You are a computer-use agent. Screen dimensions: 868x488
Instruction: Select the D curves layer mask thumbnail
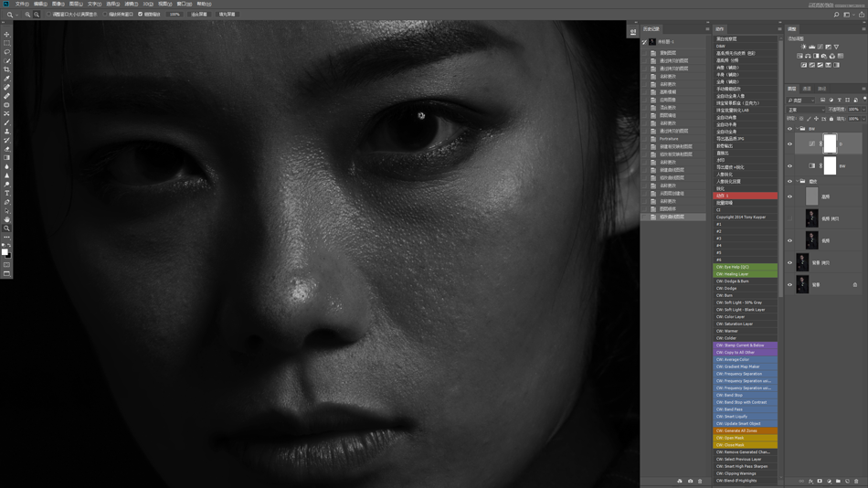[830, 144]
